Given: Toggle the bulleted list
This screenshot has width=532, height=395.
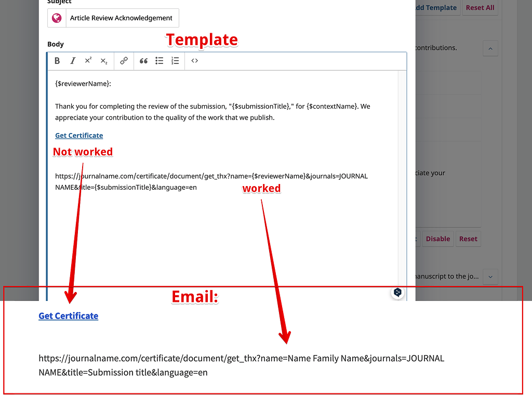Looking at the screenshot, I should click(159, 61).
